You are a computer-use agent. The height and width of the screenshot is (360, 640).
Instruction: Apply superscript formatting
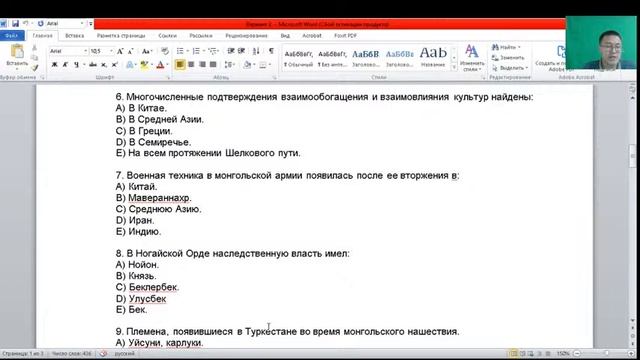115,65
